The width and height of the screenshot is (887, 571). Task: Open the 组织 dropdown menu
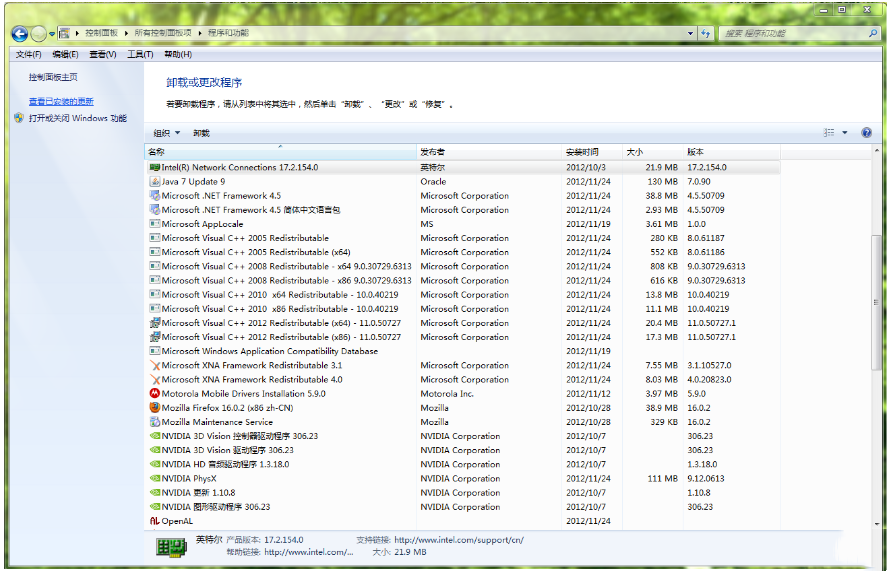(x=166, y=133)
